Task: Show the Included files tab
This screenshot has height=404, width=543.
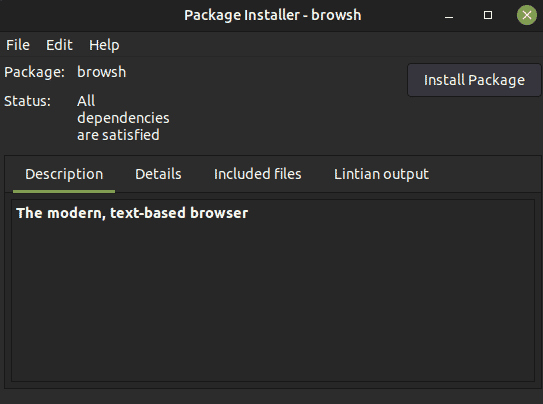Action: coord(258,174)
